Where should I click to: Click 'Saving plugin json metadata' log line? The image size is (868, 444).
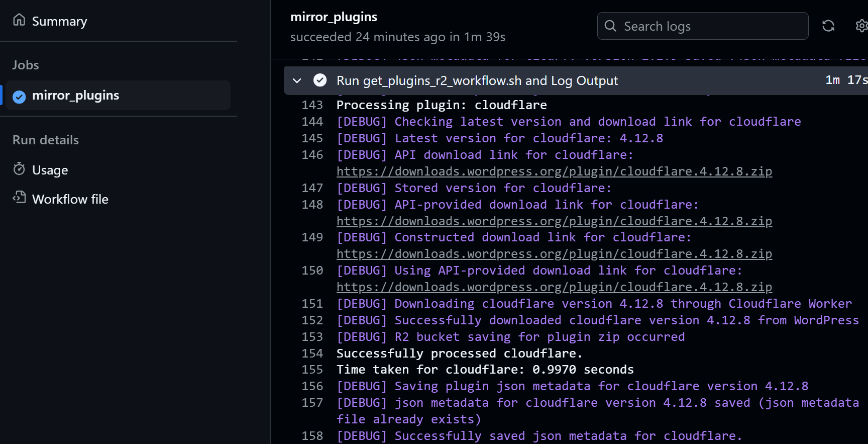click(573, 386)
